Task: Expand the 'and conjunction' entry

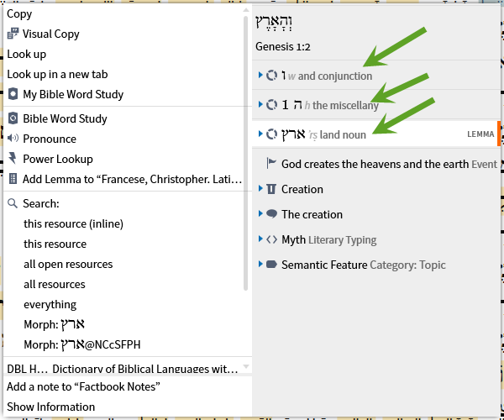Action: click(260, 76)
